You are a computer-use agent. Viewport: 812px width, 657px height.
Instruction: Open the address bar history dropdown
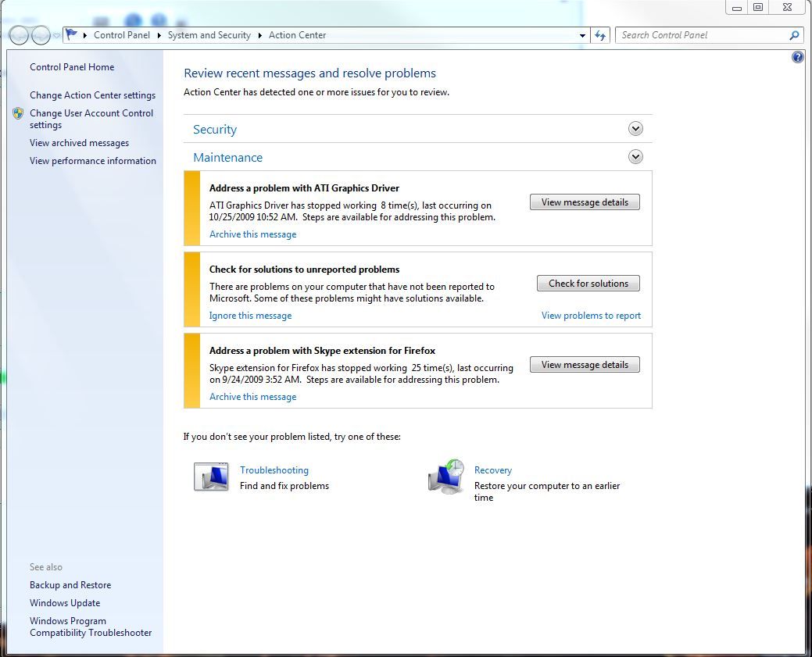(x=581, y=35)
